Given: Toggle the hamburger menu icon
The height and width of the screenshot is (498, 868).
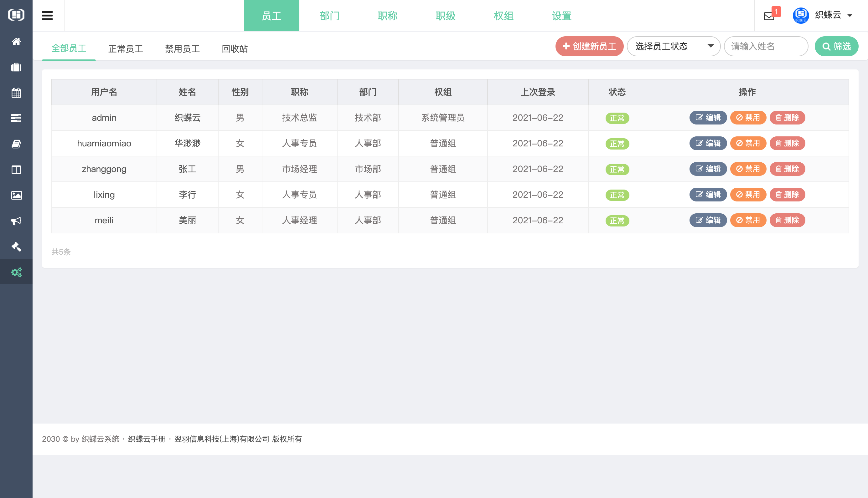Looking at the screenshot, I should tap(47, 16).
